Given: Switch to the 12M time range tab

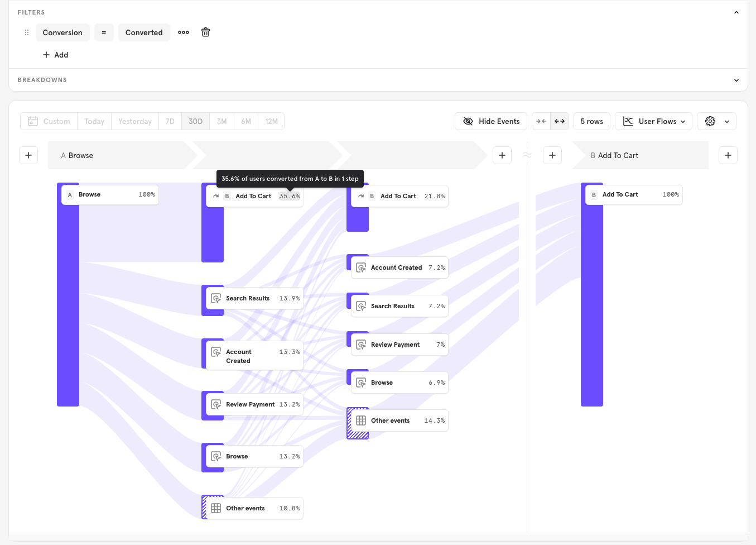Looking at the screenshot, I should 271,121.
